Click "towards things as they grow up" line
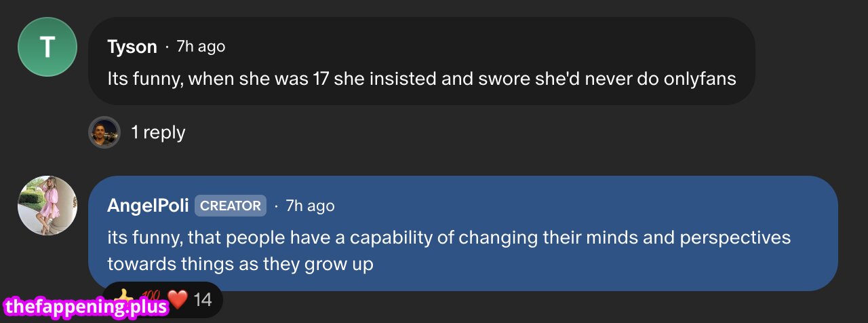The width and height of the screenshot is (868, 323). (x=240, y=264)
